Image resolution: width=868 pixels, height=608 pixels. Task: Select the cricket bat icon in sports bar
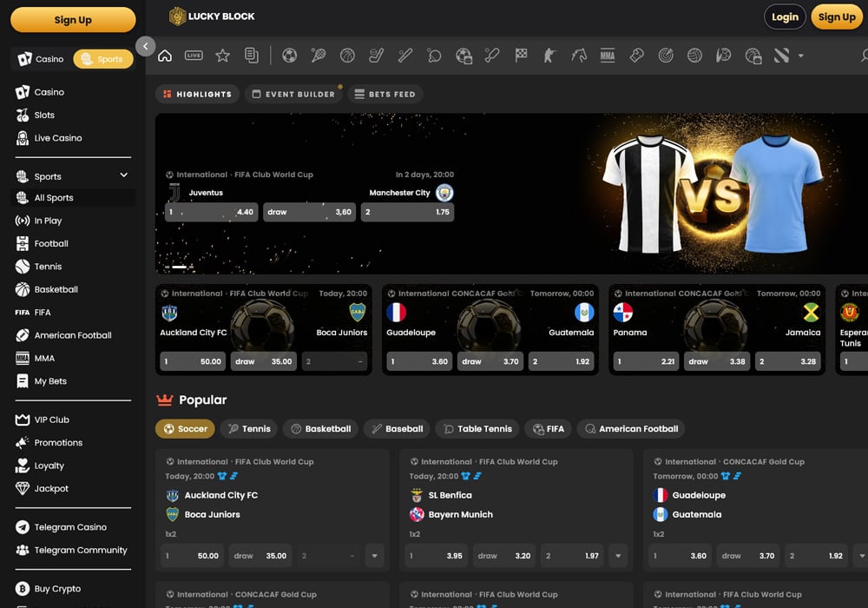492,56
